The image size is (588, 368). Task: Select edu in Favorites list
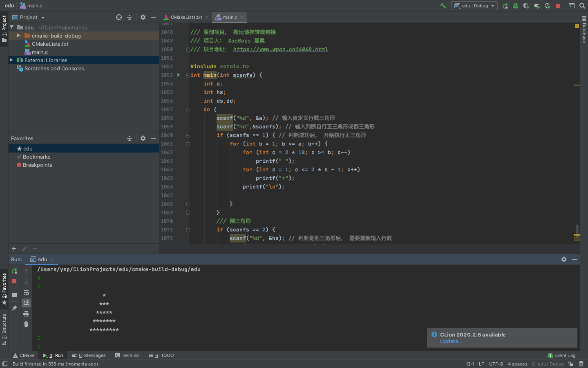[x=83, y=148]
